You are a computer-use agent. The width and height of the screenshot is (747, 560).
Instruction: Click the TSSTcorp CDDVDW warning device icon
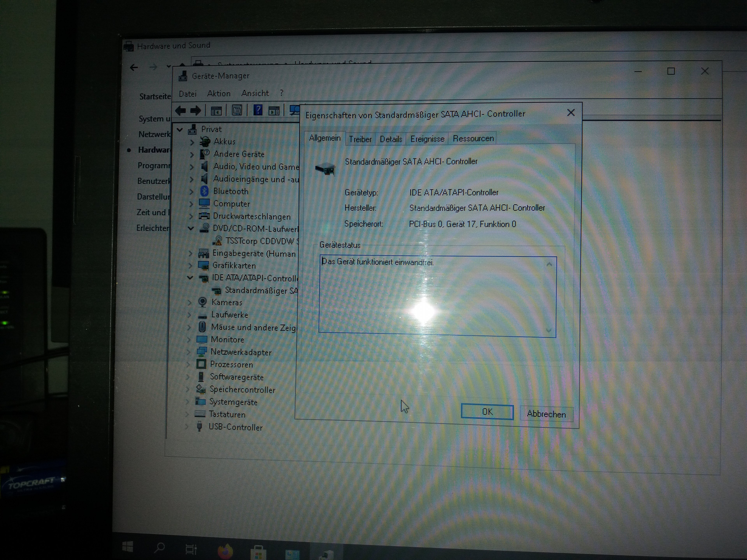click(218, 241)
